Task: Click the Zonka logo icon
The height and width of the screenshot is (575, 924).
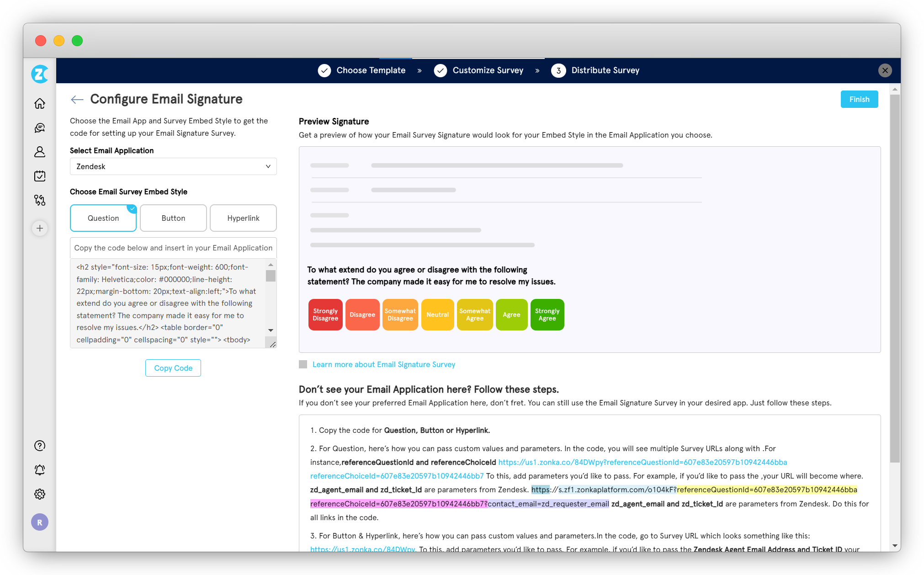Action: click(x=40, y=74)
